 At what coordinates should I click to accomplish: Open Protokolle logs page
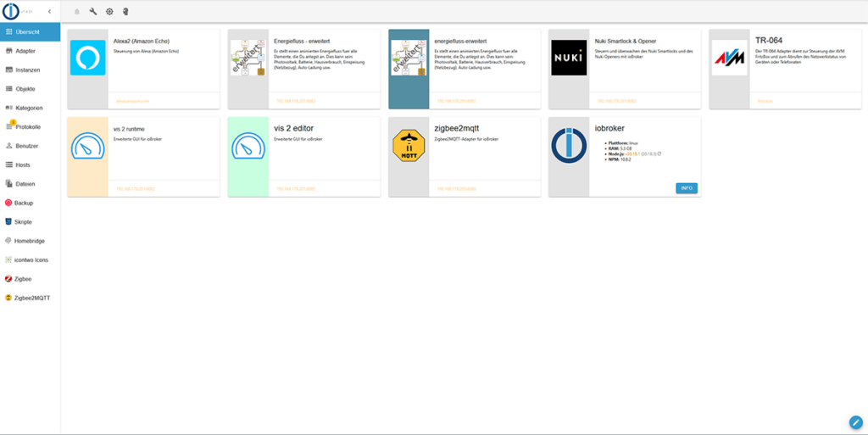click(x=31, y=126)
